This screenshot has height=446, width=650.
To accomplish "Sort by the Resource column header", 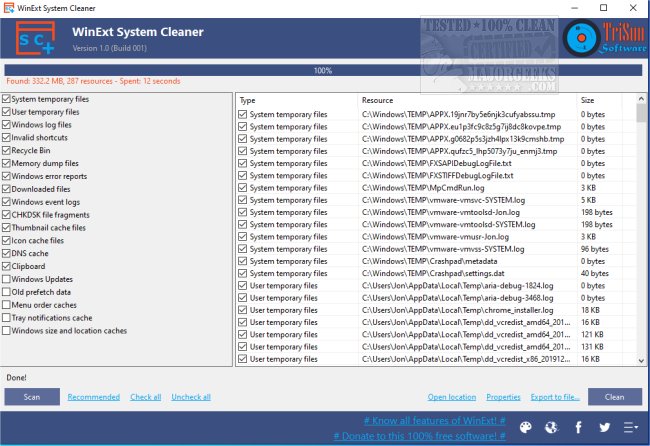I will 467,100.
